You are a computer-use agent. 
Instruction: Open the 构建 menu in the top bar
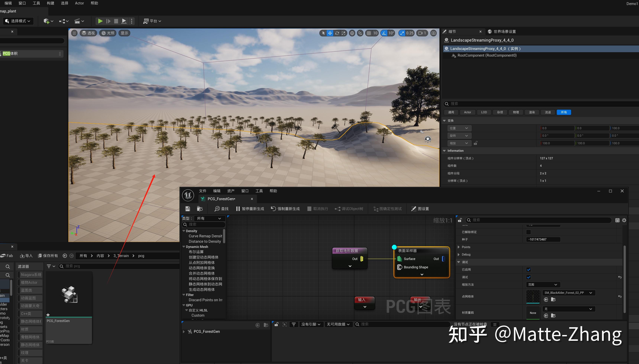pos(50,3)
